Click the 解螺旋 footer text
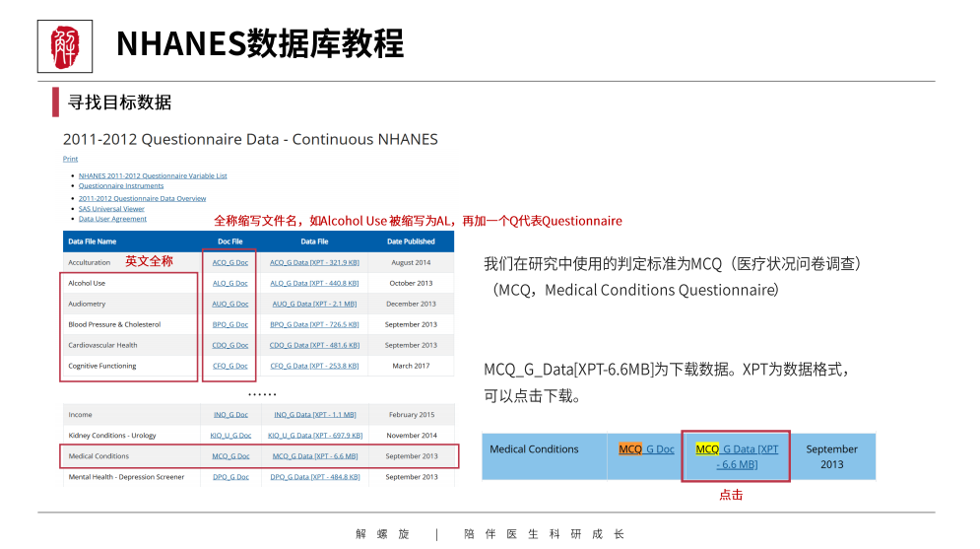Viewport: 980px width, 549px height. tap(382, 534)
